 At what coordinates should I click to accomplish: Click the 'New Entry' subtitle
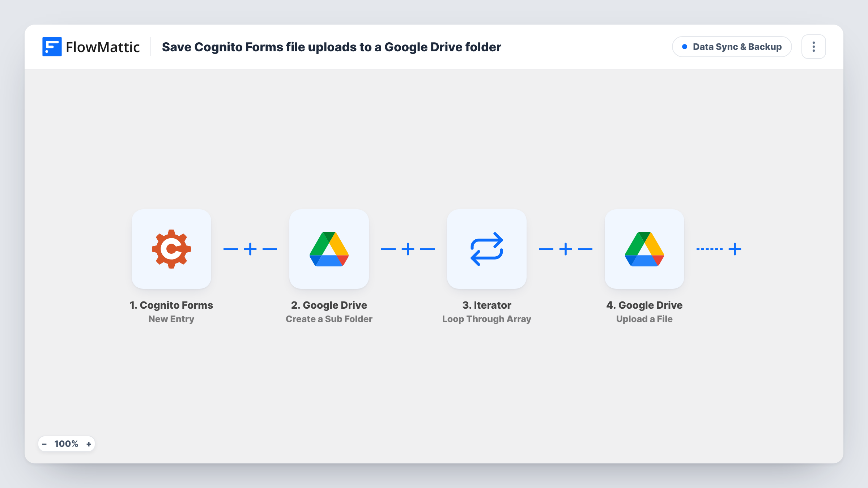[x=171, y=319]
